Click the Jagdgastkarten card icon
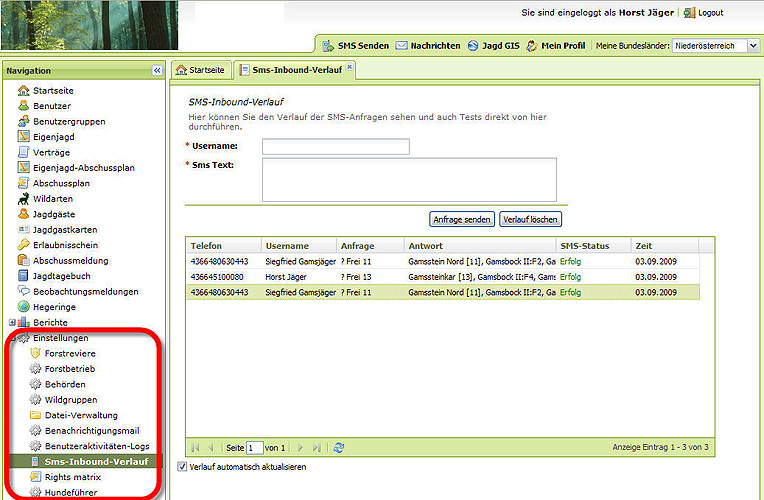 pyautogui.click(x=23, y=230)
